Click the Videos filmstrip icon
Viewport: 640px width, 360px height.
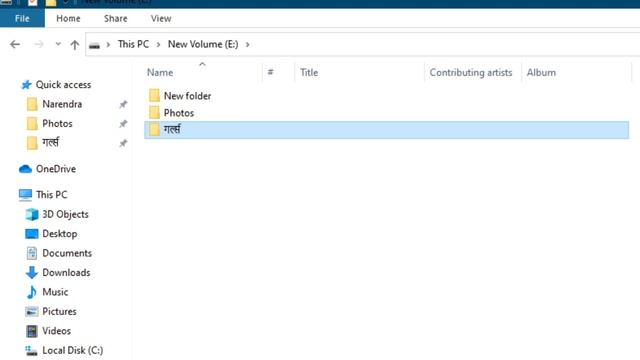pos(31,331)
